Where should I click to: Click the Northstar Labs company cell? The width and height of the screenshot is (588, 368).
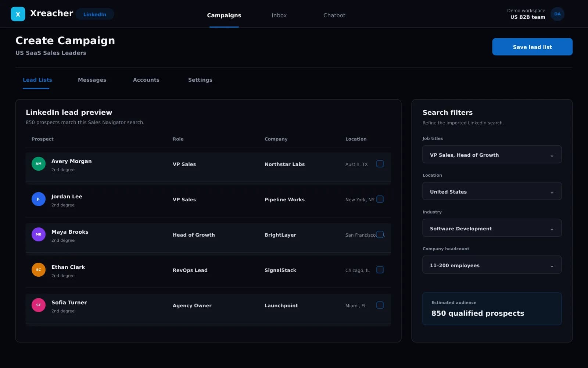point(285,164)
